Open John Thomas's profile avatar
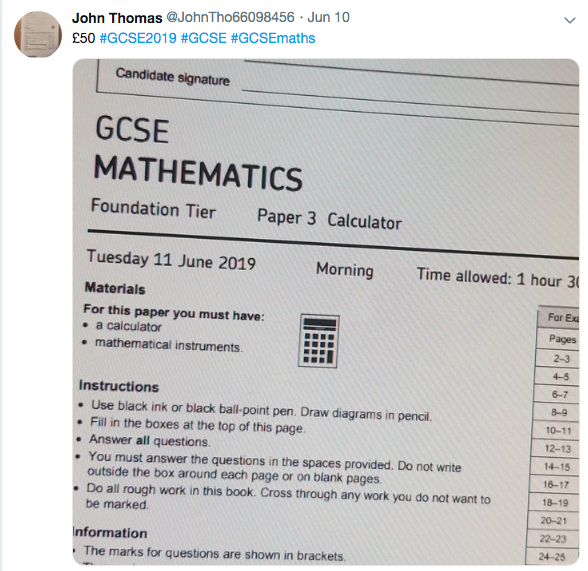The image size is (588, 571). pyautogui.click(x=38, y=34)
